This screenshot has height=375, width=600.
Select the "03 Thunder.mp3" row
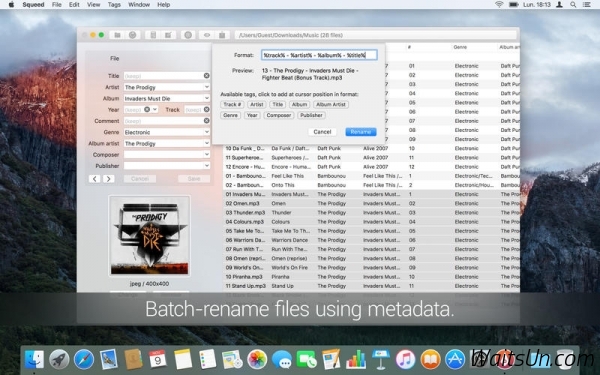[x=371, y=212]
